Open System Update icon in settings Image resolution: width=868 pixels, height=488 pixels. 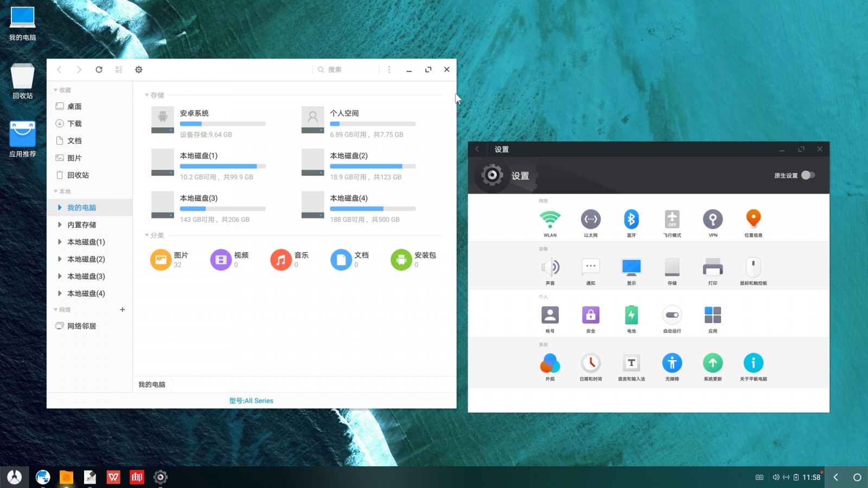(x=712, y=363)
